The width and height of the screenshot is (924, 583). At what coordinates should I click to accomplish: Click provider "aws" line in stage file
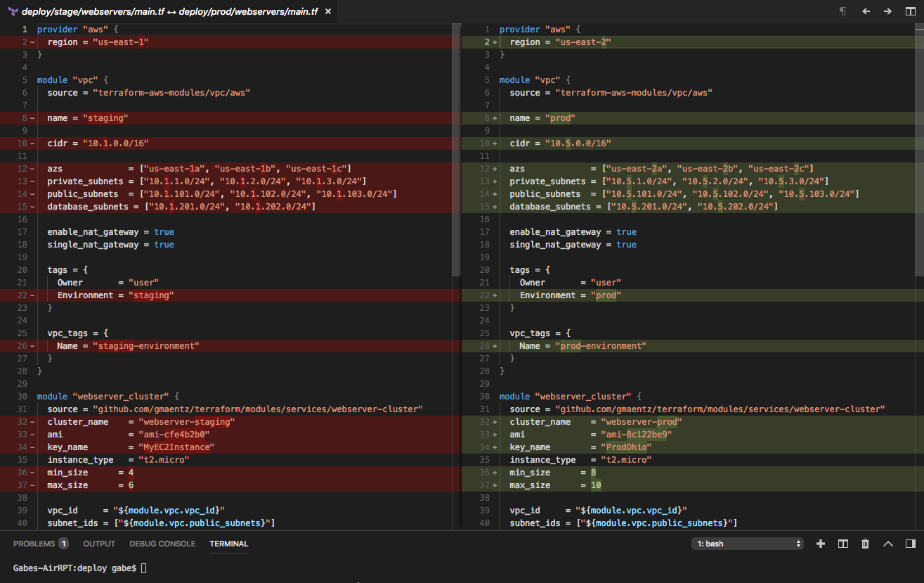coord(78,30)
